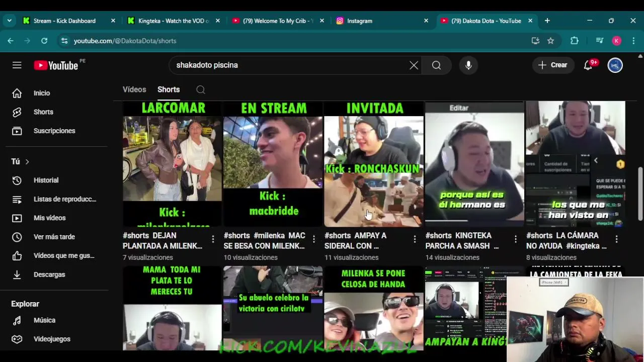
Task: Close the Instagram tab
Action: [426, 21]
